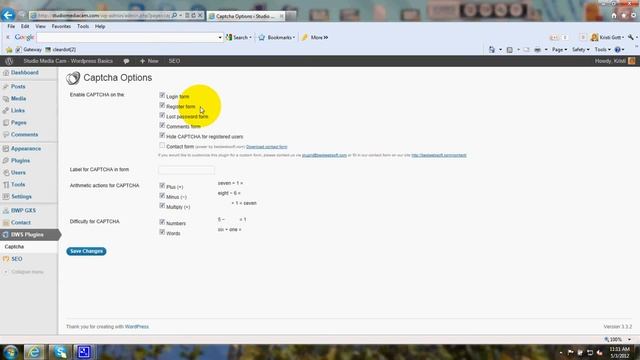Open SEO in the WordPress sidebar
This screenshot has width=640, height=360.
click(x=17, y=259)
